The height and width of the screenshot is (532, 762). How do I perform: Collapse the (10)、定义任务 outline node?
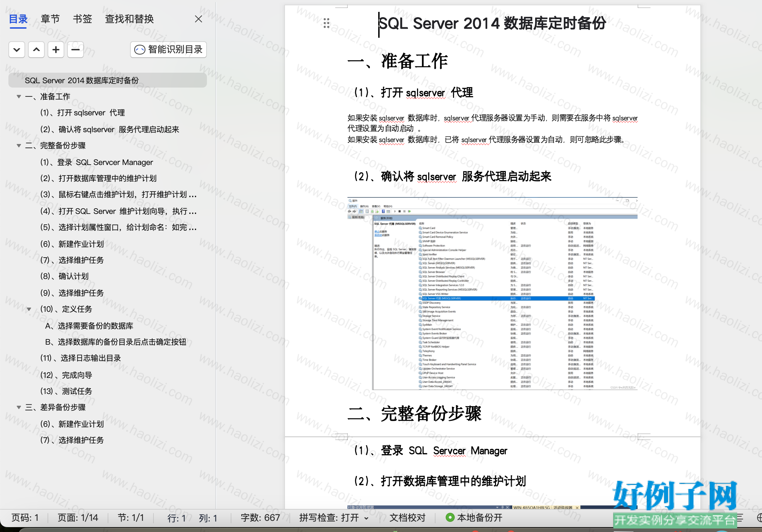[29, 309]
